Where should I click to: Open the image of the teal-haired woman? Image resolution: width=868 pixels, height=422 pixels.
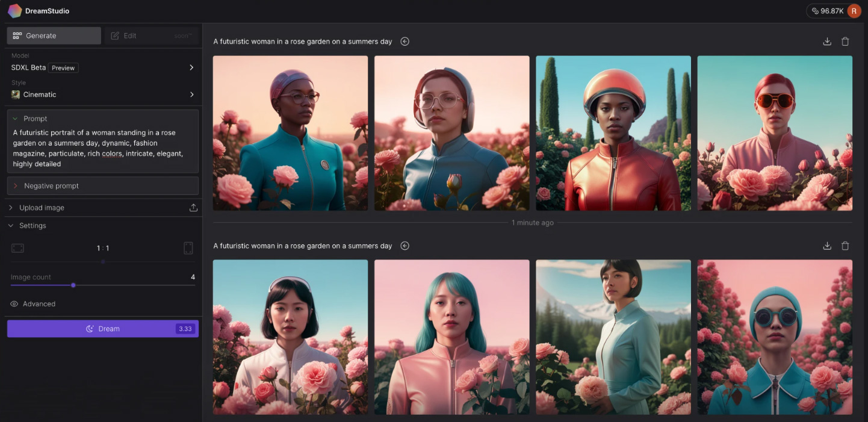pos(452,337)
